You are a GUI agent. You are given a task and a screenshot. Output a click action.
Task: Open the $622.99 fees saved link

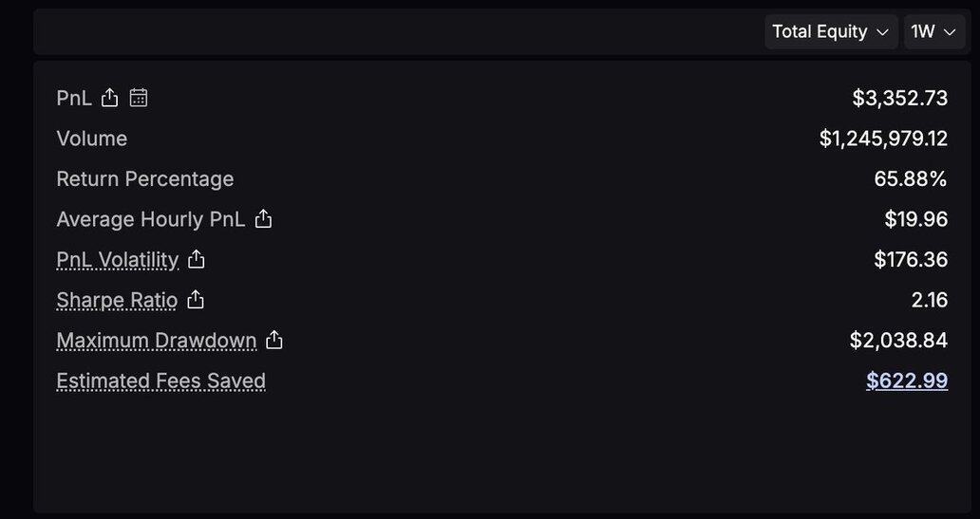tap(907, 380)
